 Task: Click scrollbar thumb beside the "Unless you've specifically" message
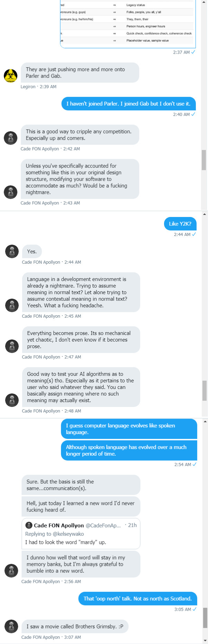click(x=204, y=160)
